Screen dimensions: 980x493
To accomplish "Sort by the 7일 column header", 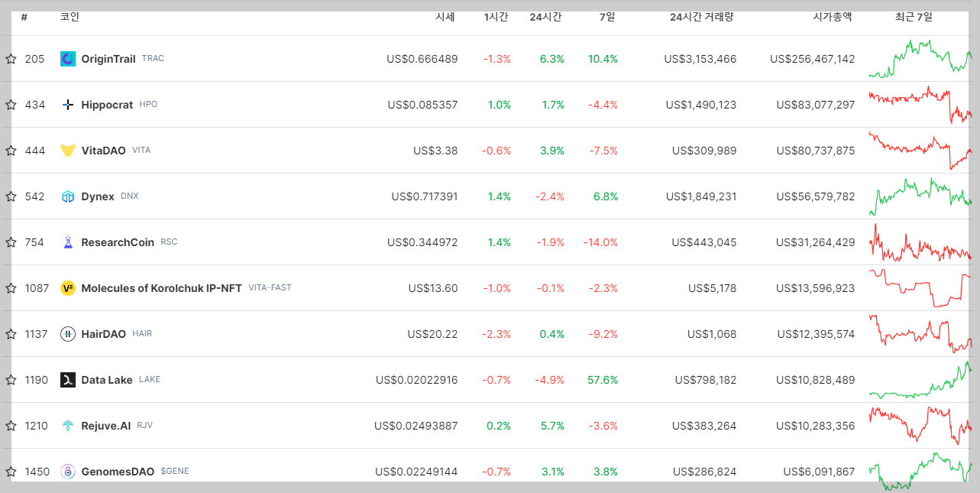I will [x=607, y=17].
